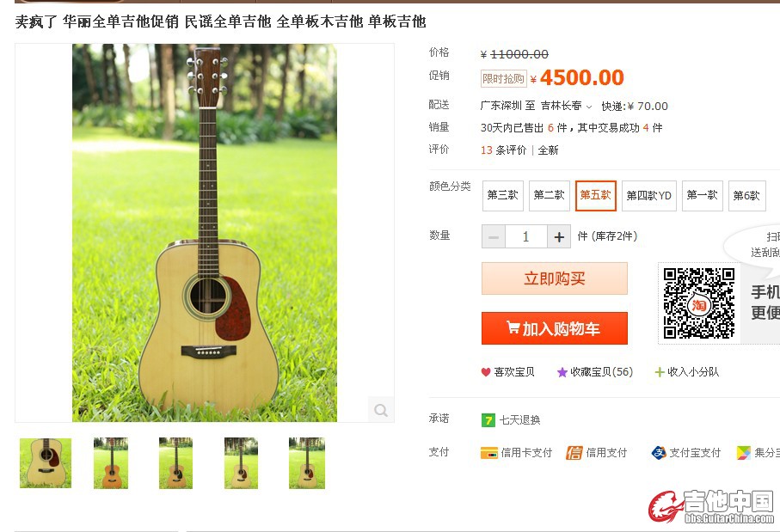Click the plus icon beside 收入小分队

[x=660, y=372]
